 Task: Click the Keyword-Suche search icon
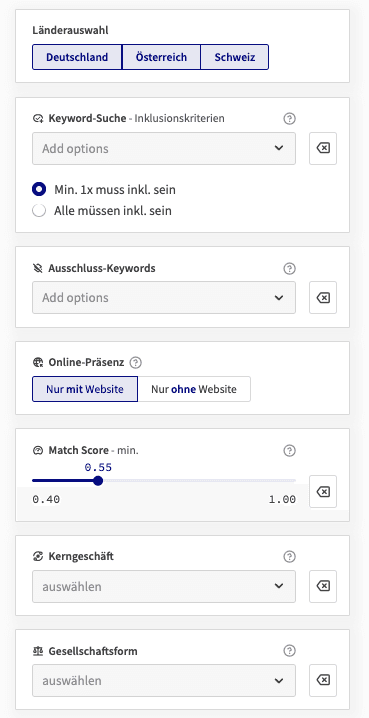[x=38, y=119]
